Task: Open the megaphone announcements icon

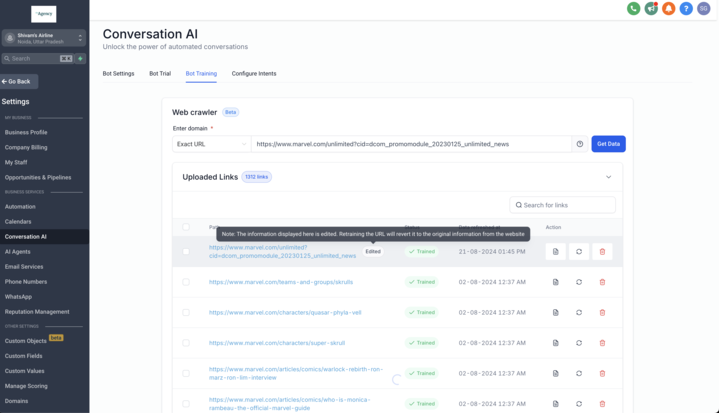Action: click(651, 9)
